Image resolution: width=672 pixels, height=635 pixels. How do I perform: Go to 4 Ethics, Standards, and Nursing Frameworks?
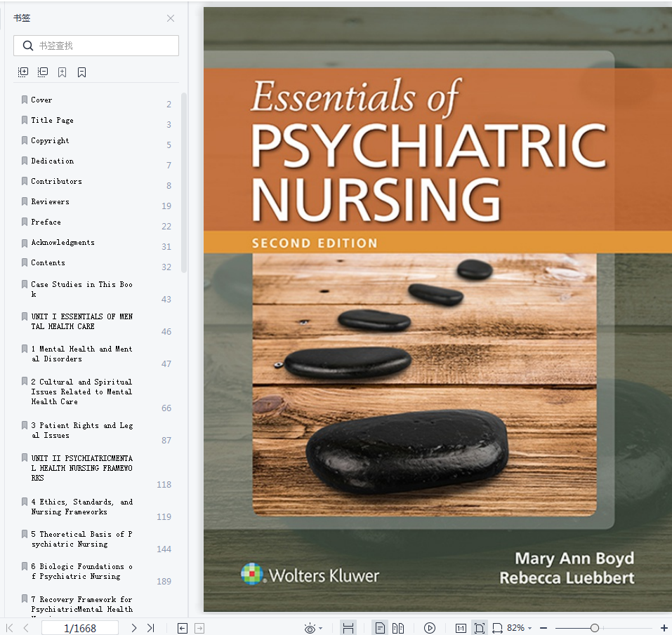coord(82,507)
